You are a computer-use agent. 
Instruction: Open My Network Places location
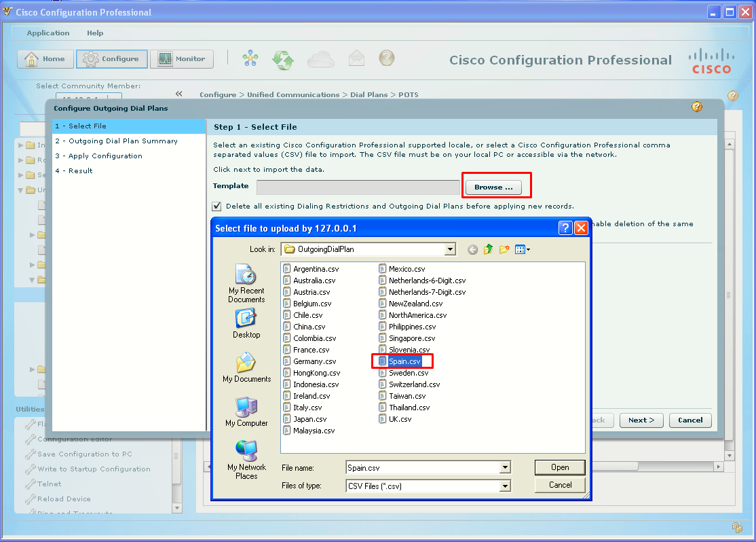tap(246, 460)
